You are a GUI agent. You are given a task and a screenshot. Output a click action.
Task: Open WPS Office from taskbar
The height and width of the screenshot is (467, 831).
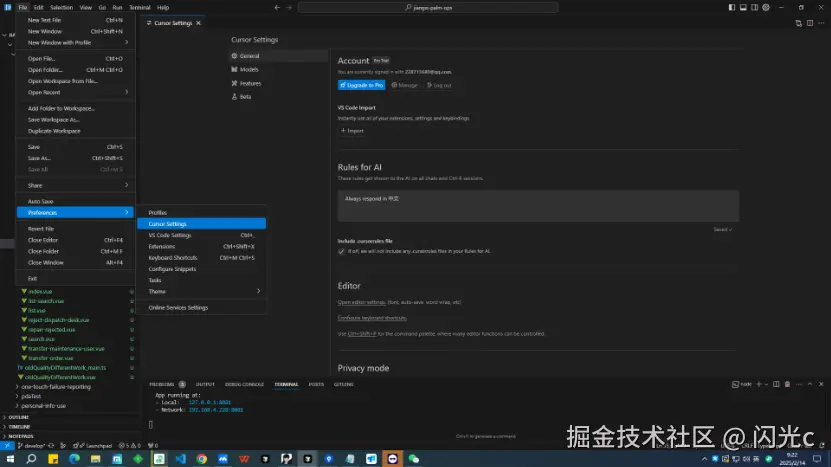[244, 459]
